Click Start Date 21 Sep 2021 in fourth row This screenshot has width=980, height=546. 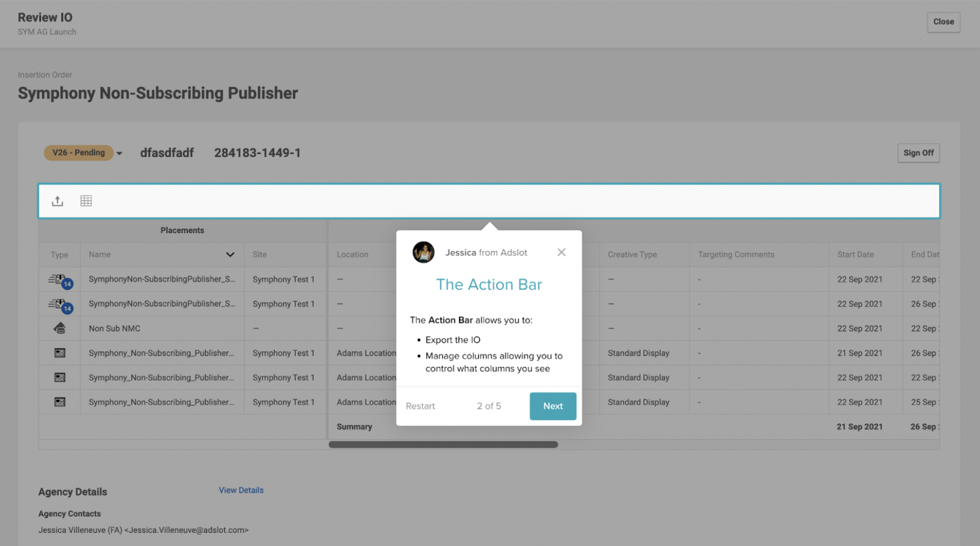click(860, 353)
